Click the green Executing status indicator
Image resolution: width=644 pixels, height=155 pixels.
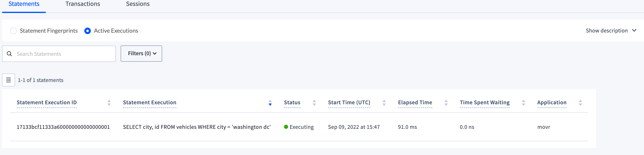[x=286, y=127]
